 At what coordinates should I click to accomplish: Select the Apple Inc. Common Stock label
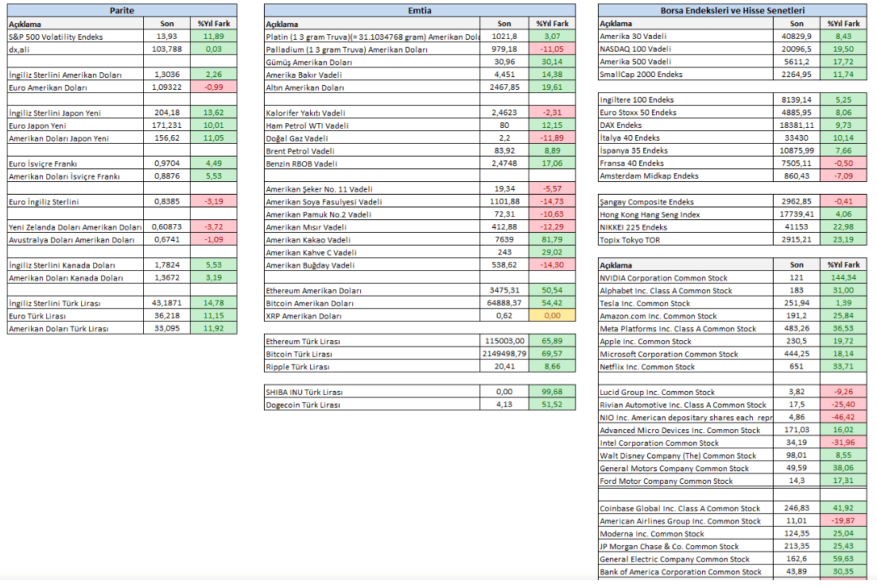[685, 341]
